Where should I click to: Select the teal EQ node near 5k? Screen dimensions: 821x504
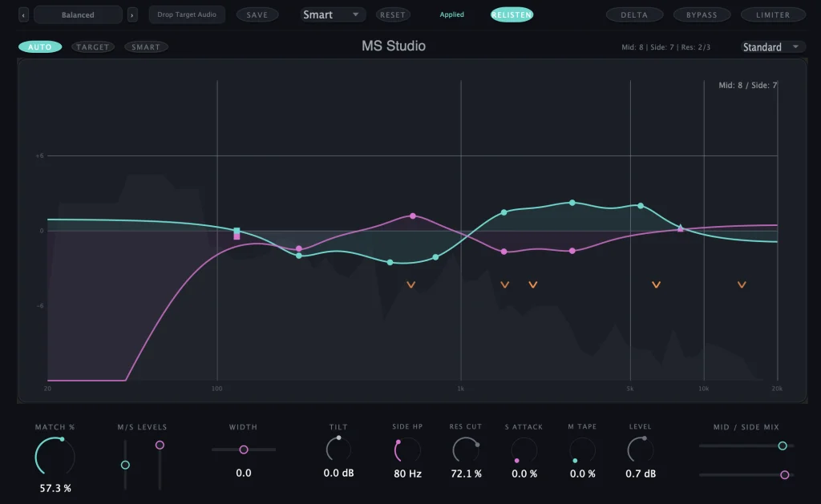coord(641,206)
